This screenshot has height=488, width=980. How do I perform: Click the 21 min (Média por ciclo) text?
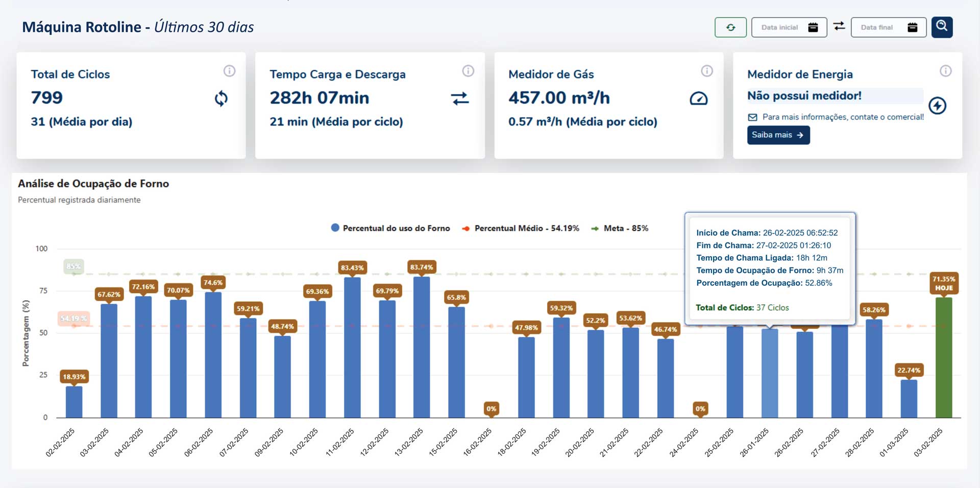pyautogui.click(x=336, y=122)
